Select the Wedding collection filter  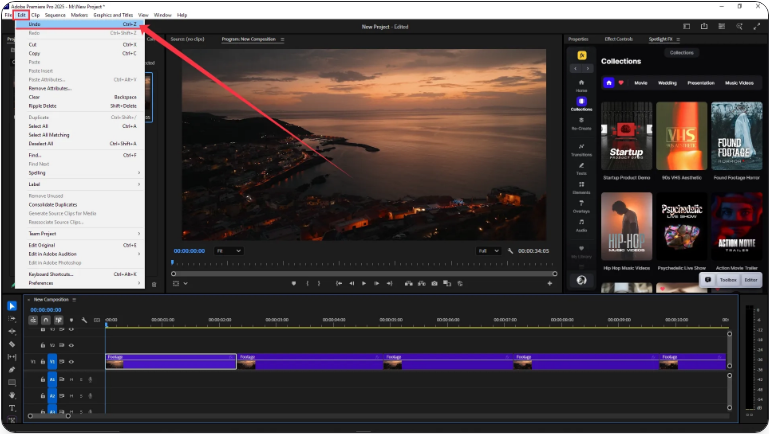668,83
